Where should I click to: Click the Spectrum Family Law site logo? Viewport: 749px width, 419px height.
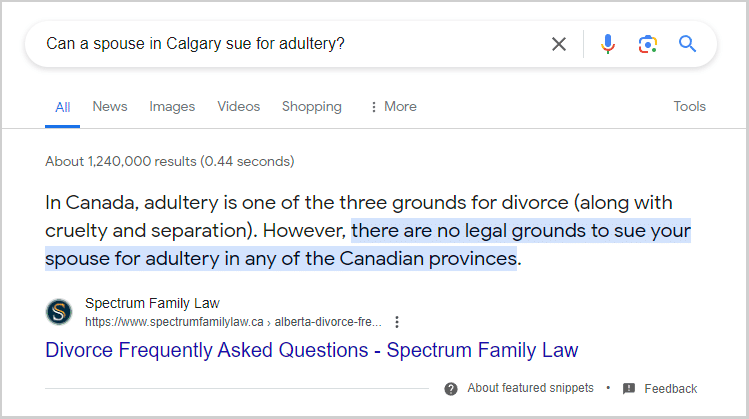[59, 312]
